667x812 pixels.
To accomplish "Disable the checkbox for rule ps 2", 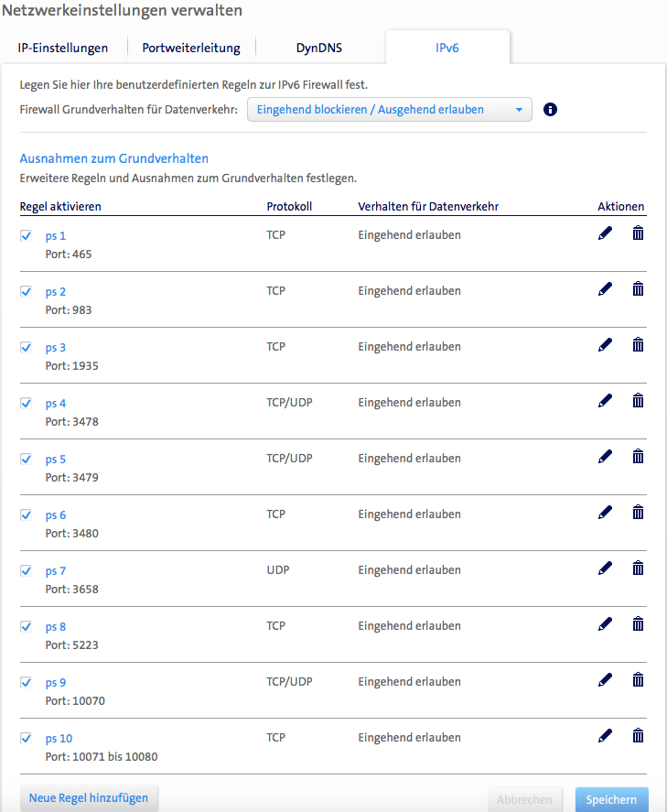I will click(25, 291).
